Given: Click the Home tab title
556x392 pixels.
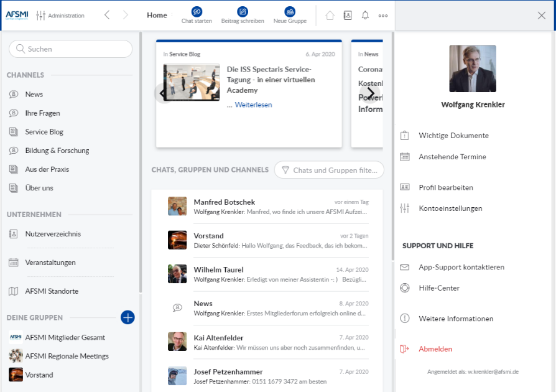Looking at the screenshot, I should click(157, 16).
